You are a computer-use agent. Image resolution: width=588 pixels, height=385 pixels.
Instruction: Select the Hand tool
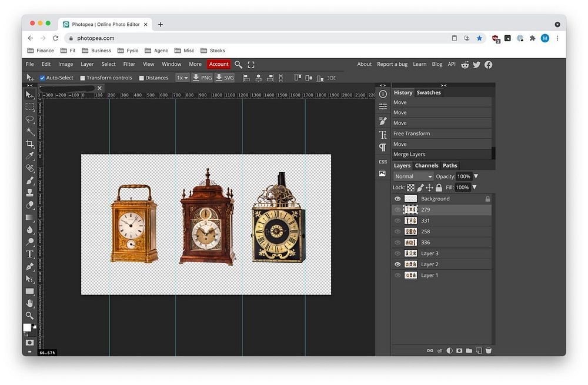pyautogui.click(x=29, y=303)
